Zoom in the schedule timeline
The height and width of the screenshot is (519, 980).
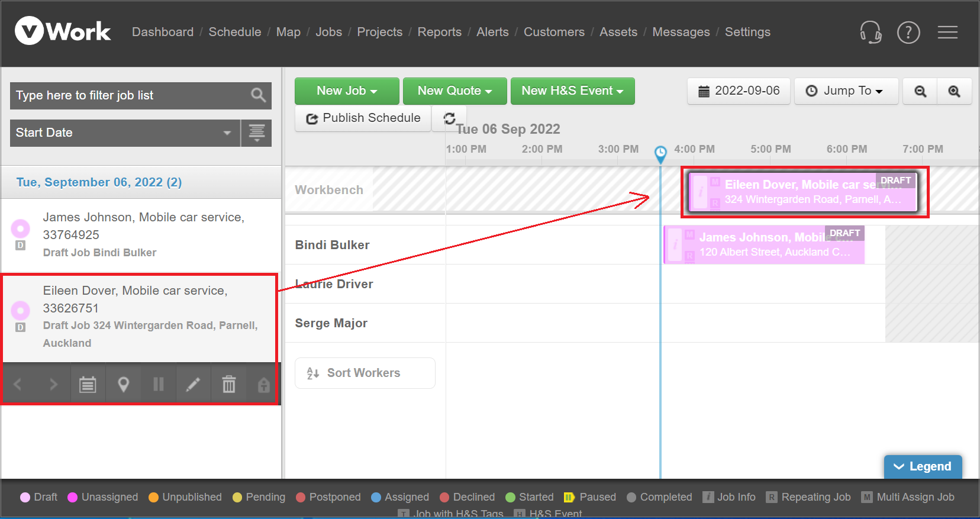point(954,91)
